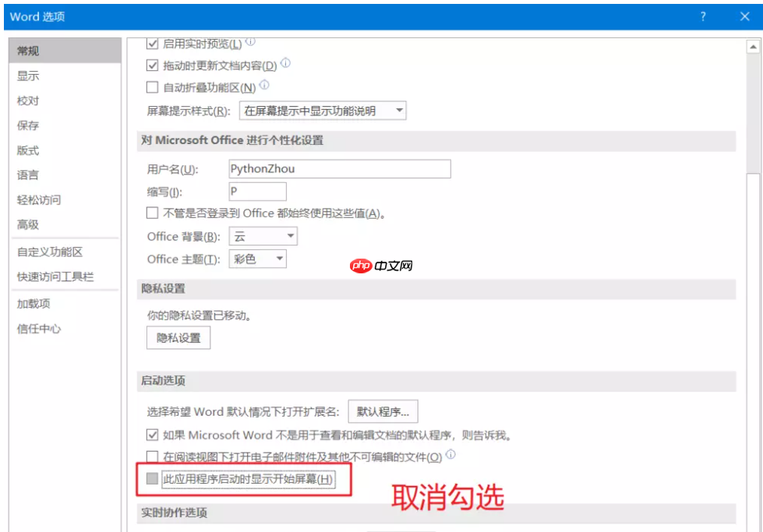Click info icon beside 自动折叠功能区
This screenshot has width=763, height=532.
[x=264, y=85]
